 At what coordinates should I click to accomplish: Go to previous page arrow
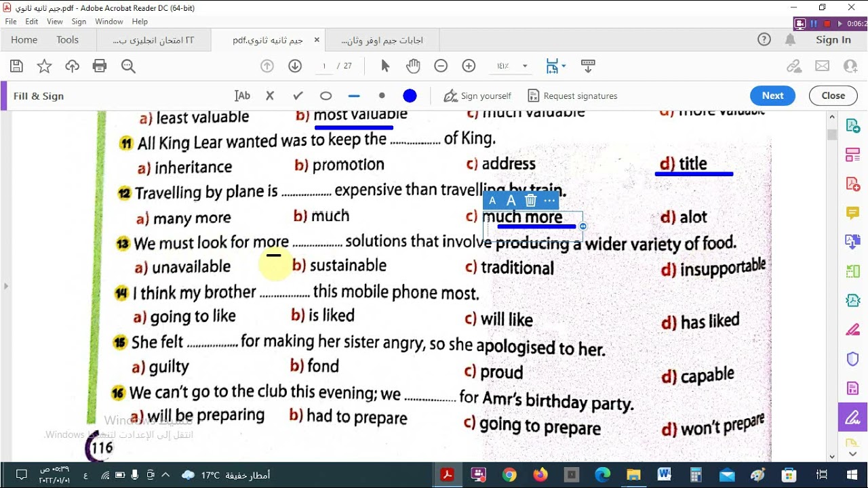[x=267, y=66]
